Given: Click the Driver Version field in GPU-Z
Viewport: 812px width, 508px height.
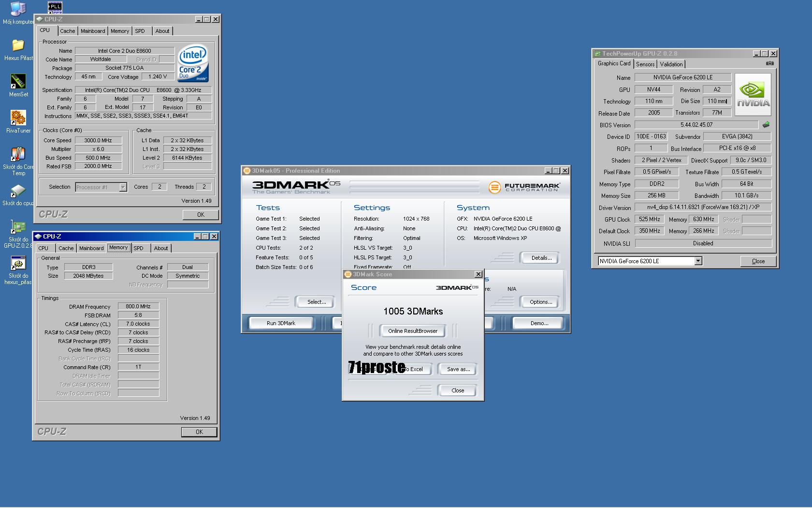Looking at the screenshot, I should click(703, 207).
